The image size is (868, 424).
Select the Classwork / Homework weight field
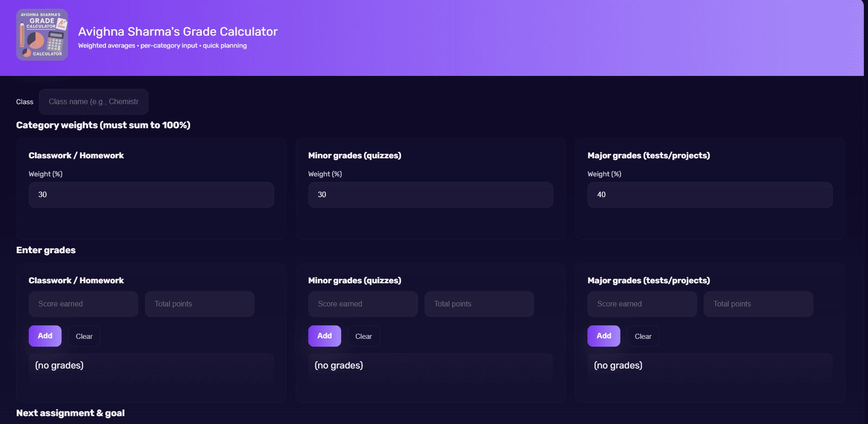point(151,195)
